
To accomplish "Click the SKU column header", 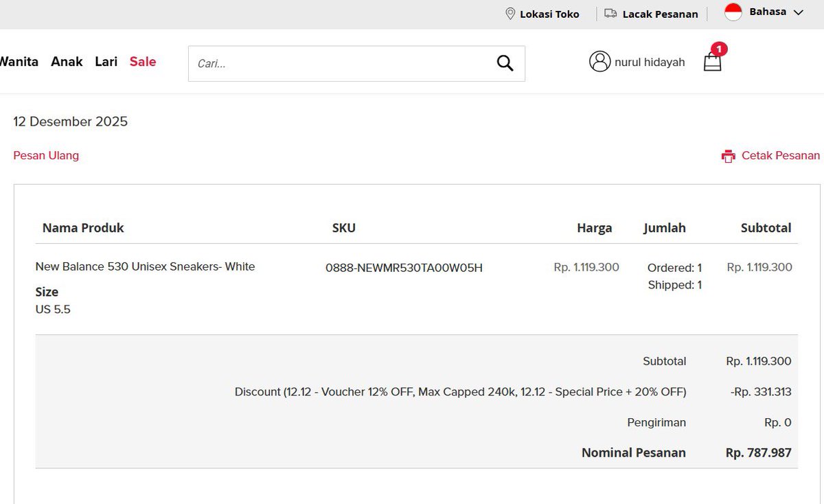I will (x=344, y=228).
